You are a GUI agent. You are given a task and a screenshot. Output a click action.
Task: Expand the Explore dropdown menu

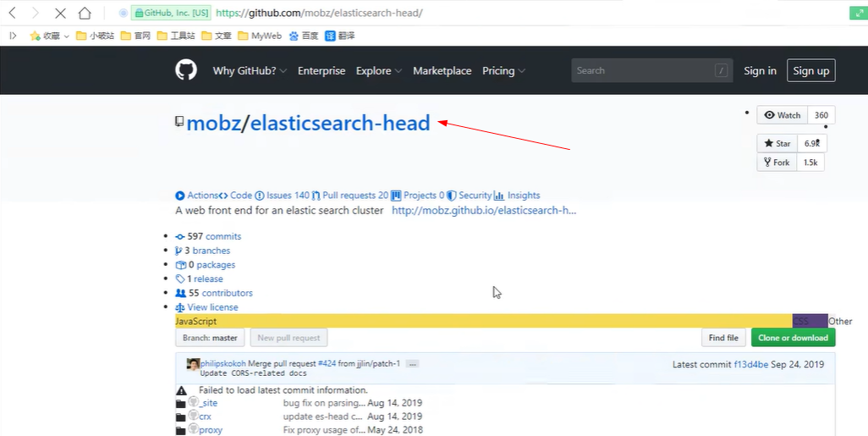coord(379,71)
